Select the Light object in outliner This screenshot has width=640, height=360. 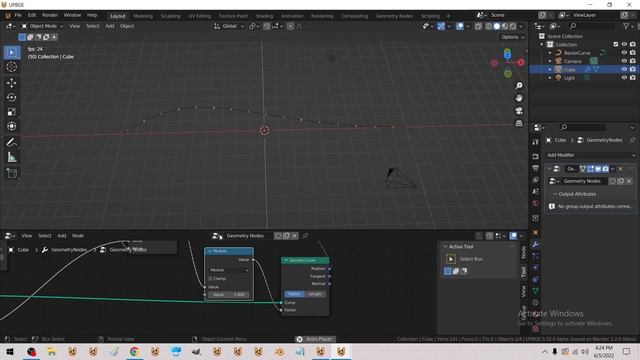[x=569, y=78]
